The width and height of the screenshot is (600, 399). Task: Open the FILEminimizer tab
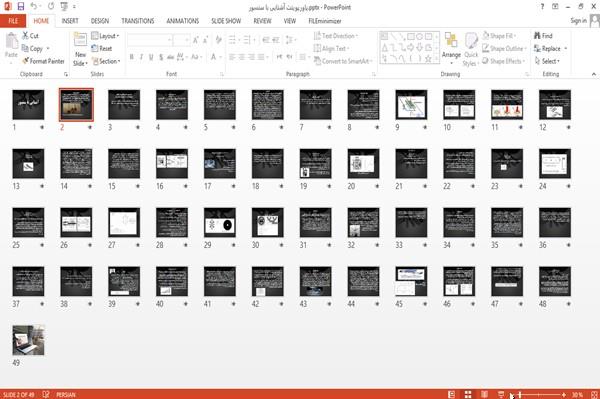(325, 21)
